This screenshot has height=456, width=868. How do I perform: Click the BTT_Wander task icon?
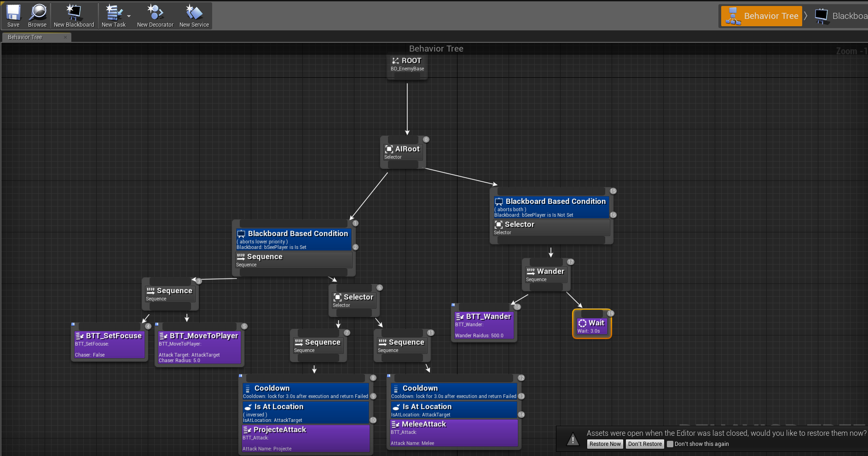[459, 317]
